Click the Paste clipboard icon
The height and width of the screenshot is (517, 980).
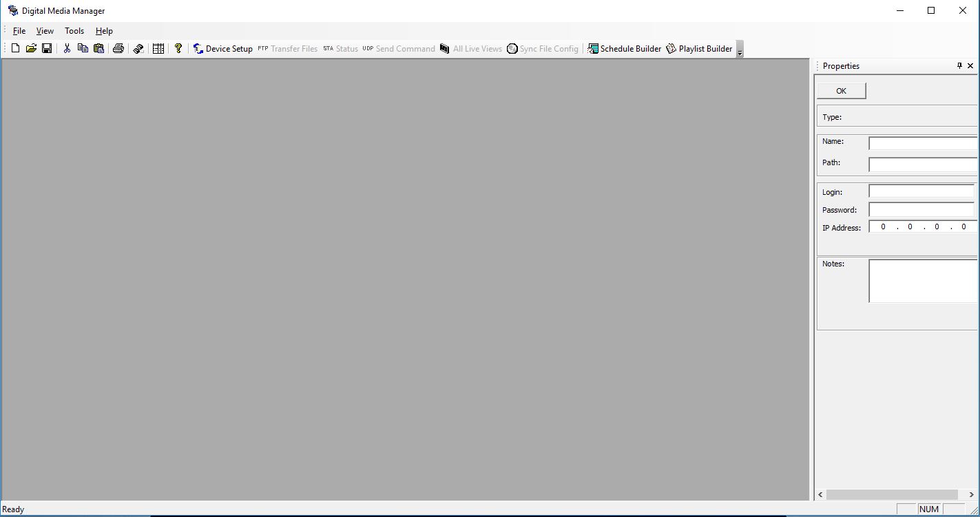pos(98,48)
